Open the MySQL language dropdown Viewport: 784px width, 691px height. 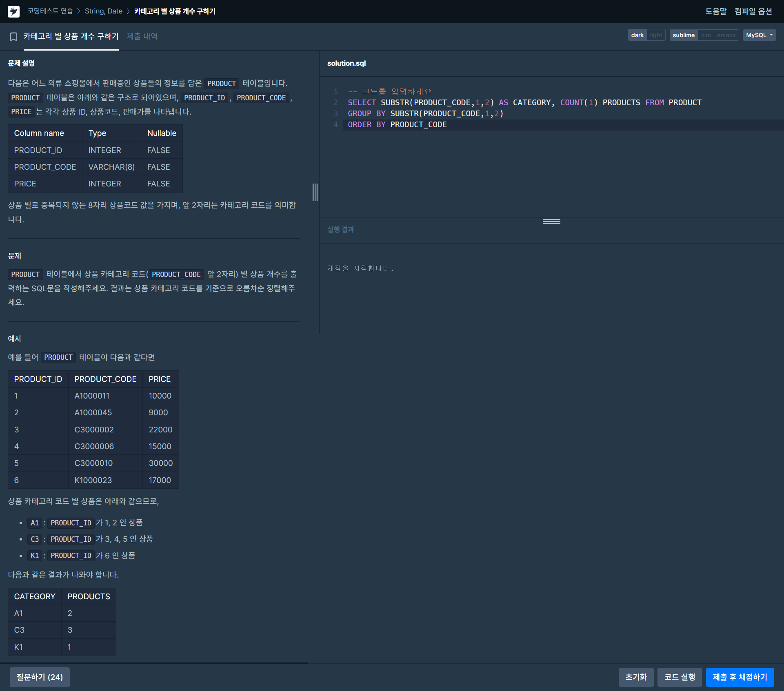pos(759,35)
